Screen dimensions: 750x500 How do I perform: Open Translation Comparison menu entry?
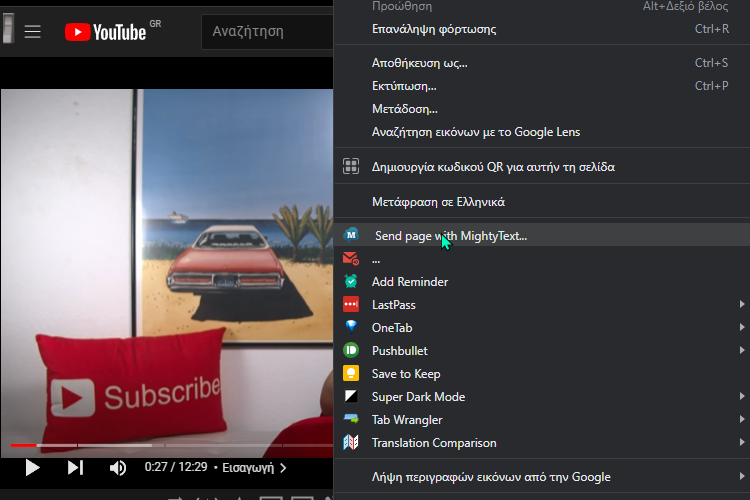tap(541, 443)
